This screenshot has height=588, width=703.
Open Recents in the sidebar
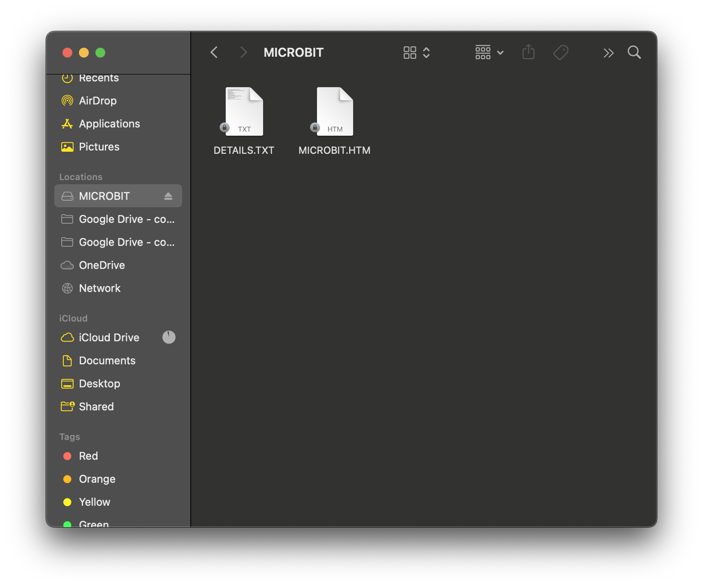coord(118,78)
